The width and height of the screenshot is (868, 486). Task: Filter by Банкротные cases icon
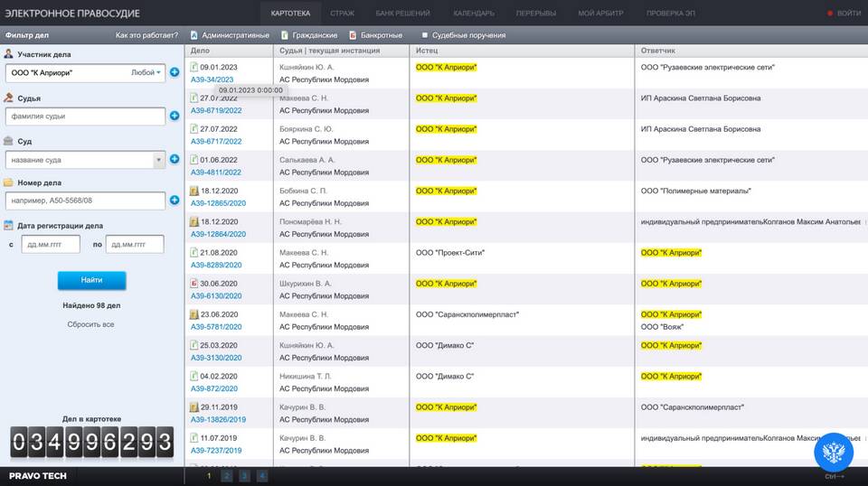click(x=353, y=35)
